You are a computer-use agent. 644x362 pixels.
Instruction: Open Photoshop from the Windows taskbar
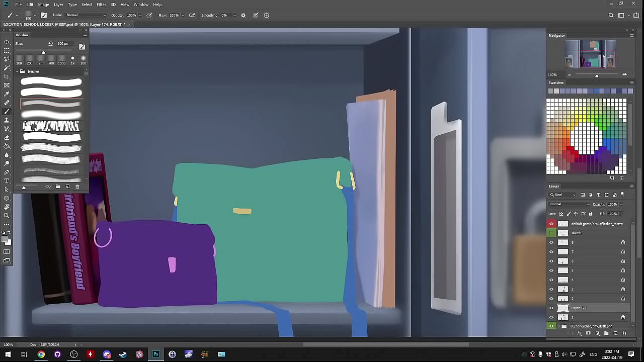(x=155, y=354)
